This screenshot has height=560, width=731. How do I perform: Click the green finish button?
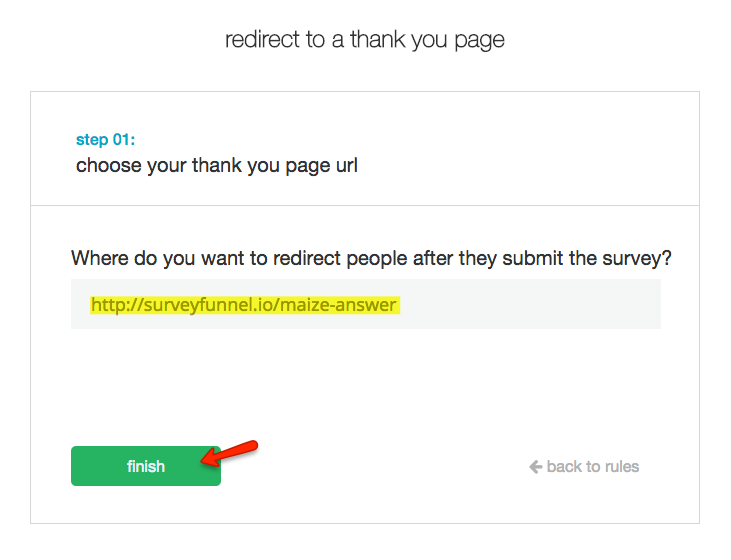[x=146, y=466]
